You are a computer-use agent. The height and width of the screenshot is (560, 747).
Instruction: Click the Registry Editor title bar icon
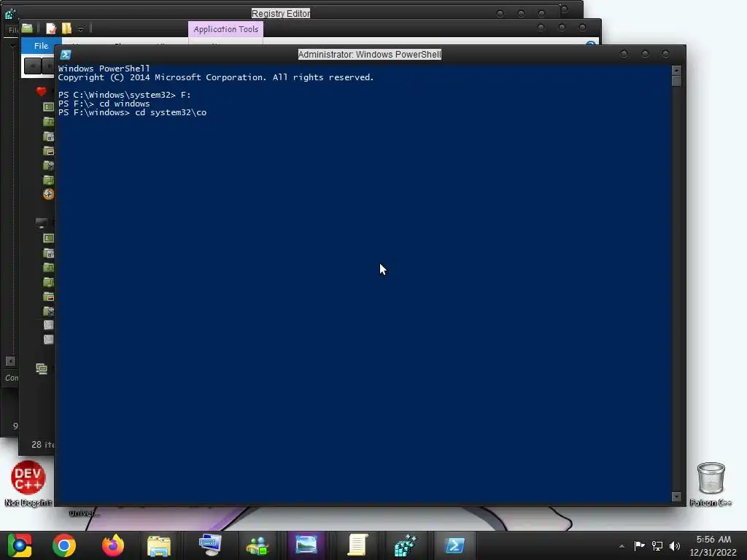pyautogui.click(x=10, y=13)
